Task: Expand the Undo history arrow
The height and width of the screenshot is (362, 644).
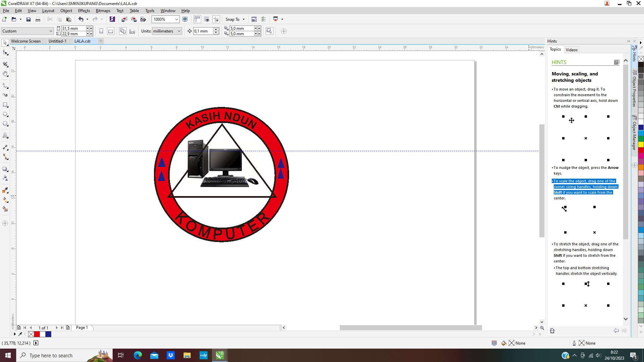Action: tap(88, 19)
